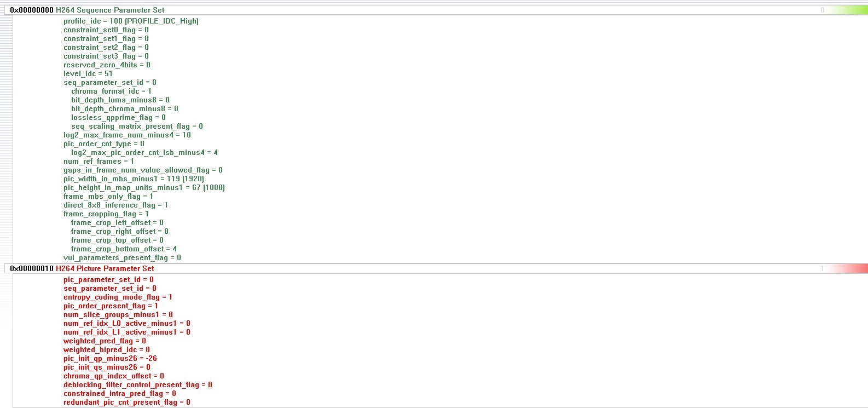Click the 0x00000000 offset address
Viewport: 868px width, 408px height.
point(32,10)
